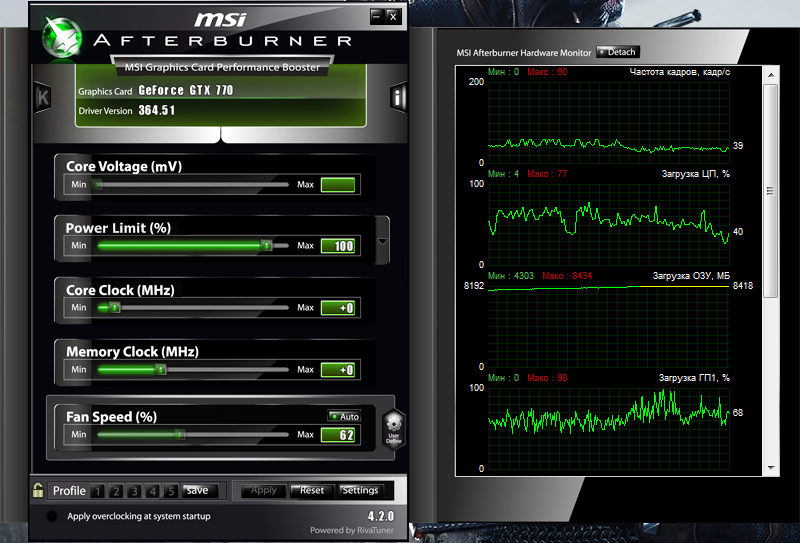Open the User Define fan gear icon

tap(394, 428)
